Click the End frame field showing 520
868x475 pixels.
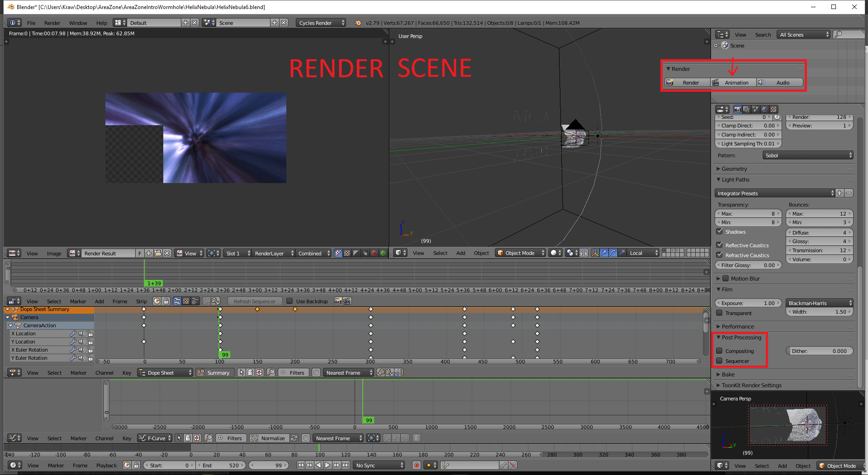point(222,465)
